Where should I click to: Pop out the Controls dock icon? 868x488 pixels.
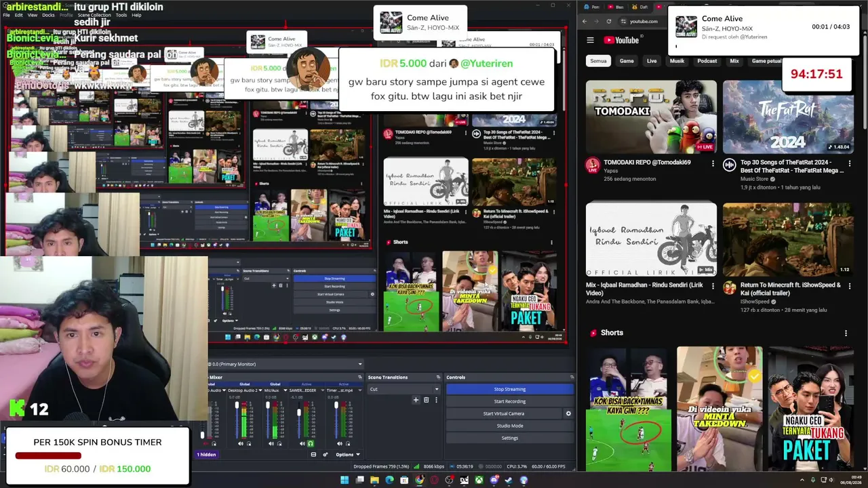click(572, 377)
